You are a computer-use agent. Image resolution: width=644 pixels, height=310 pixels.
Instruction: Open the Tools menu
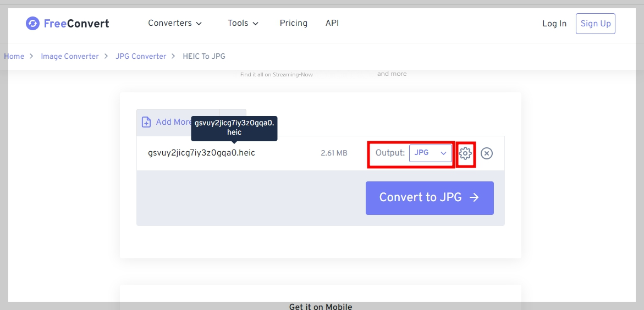243,24
